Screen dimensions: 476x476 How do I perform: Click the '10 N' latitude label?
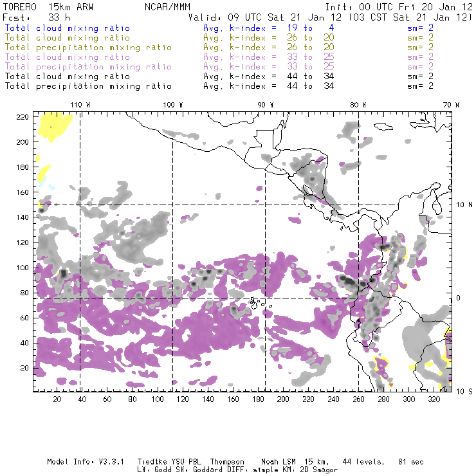click(464, 205)
